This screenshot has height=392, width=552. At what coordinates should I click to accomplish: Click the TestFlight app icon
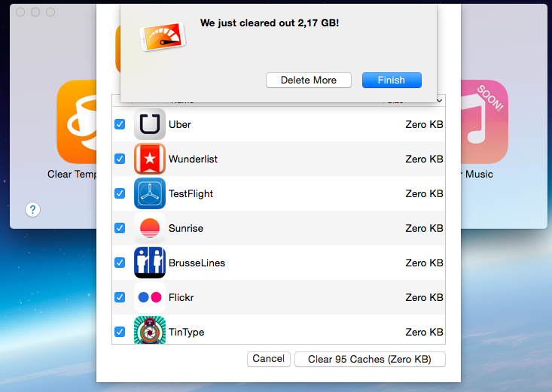(150, 193)
